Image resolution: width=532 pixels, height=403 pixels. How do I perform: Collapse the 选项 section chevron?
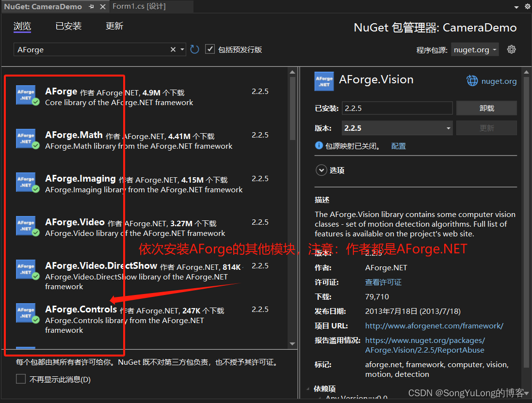(321, 170)
